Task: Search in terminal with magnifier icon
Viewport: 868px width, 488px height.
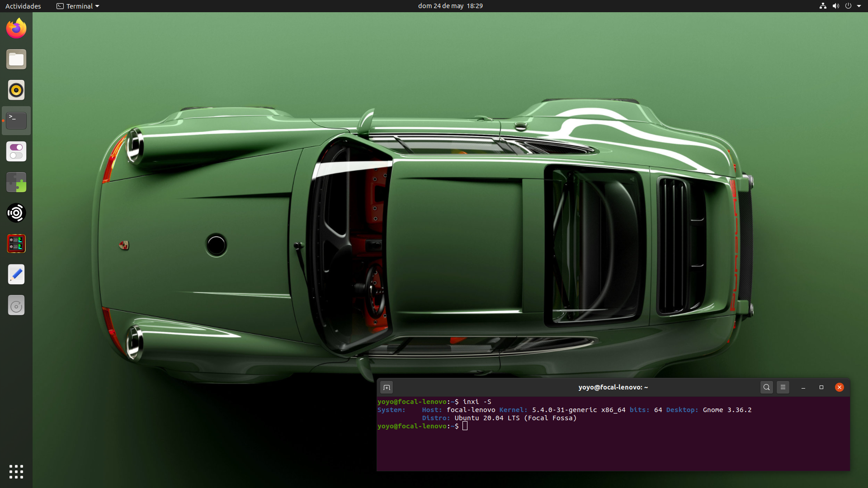Action: 766,387
